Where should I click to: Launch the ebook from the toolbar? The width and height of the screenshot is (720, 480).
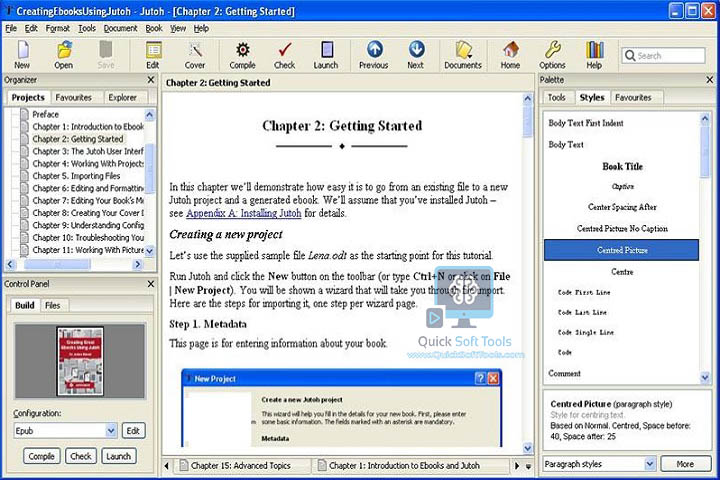(x=326, y=55)
